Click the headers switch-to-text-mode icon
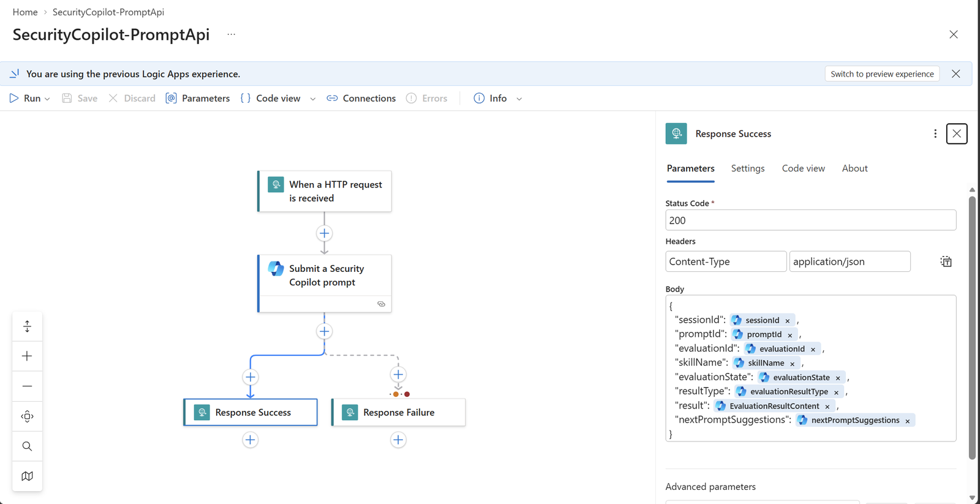The width and height of the screenshot is (980, 504). click(946, 261)
